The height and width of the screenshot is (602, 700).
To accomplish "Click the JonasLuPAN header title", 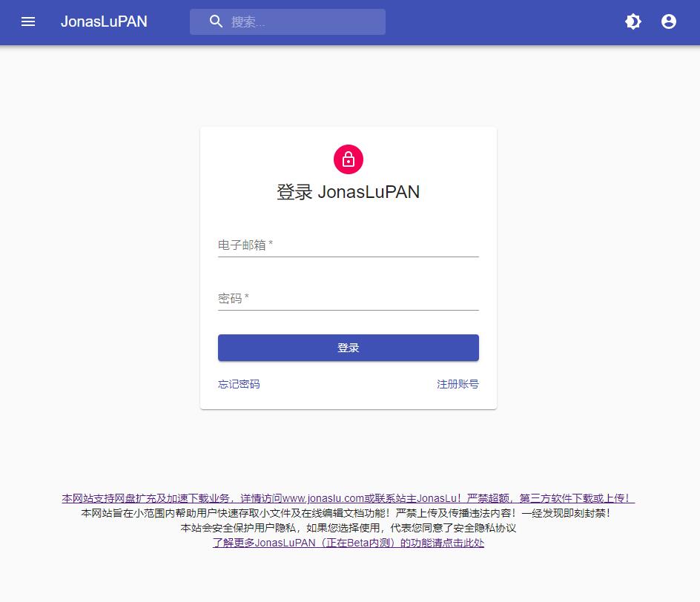I will coord(104,21).
